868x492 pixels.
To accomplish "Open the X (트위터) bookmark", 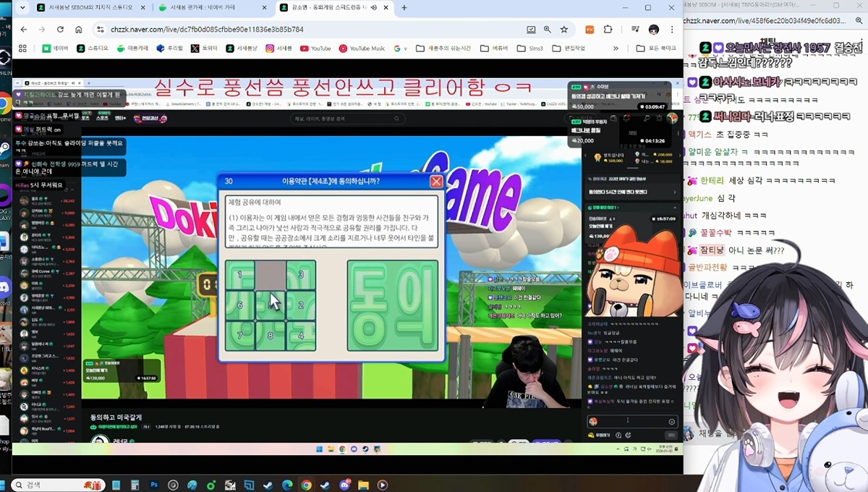I will click(205, 48).
